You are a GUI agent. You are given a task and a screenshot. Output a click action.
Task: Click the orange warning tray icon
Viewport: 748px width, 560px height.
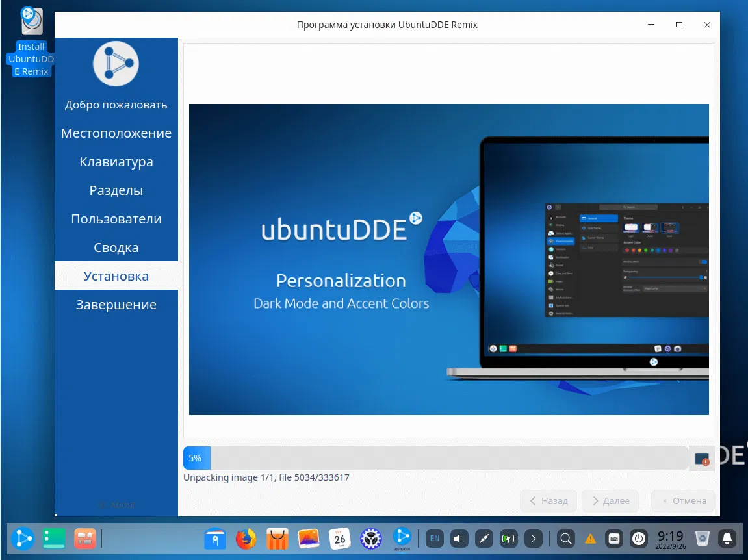pyautogui.click(x=591, y=539)
